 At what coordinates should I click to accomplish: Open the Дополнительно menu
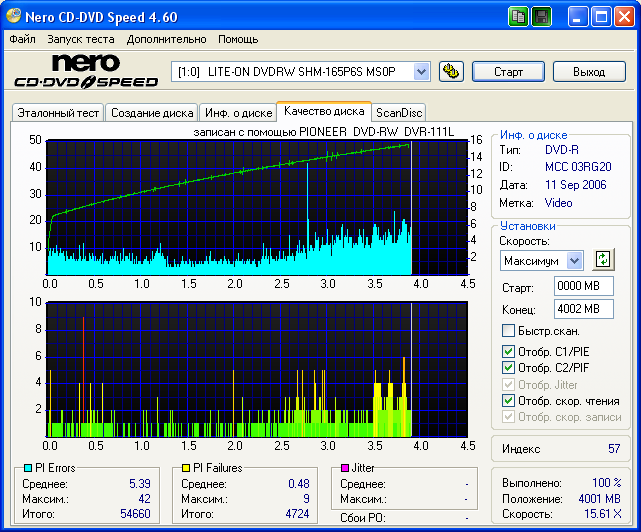[166, 39]
